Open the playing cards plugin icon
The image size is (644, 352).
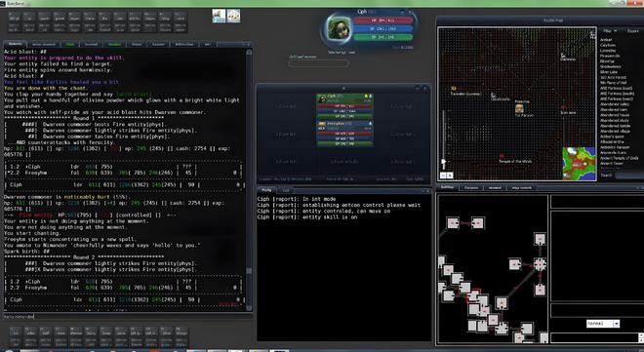234,16
